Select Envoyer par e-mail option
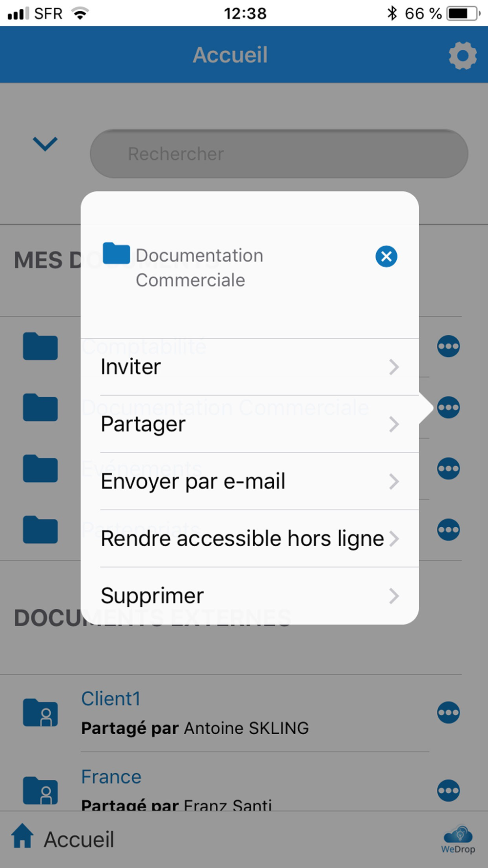This screenshot has height=868, width=488. click(x=249, y=481)
